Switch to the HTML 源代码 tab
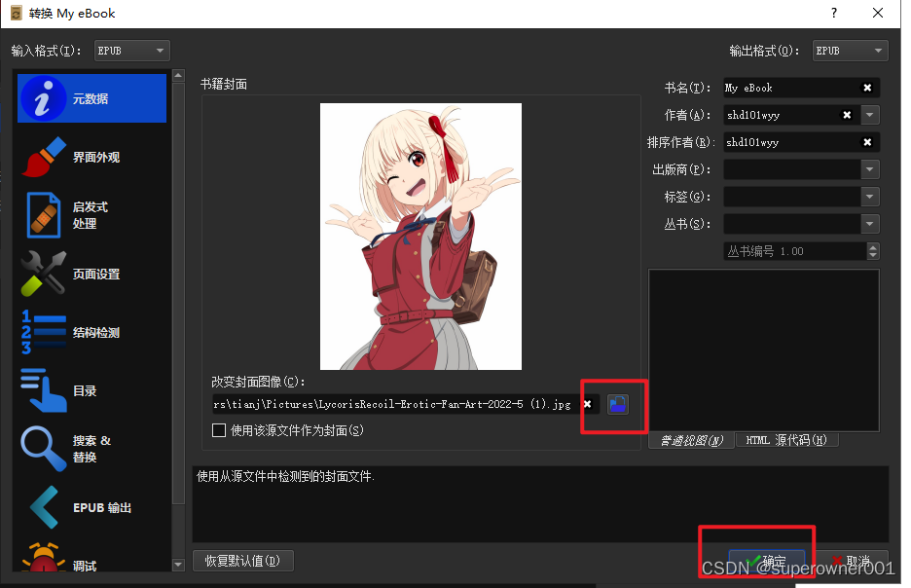This screenshot has width=911, height=588. pyautogui.click(x=786, y=440)
